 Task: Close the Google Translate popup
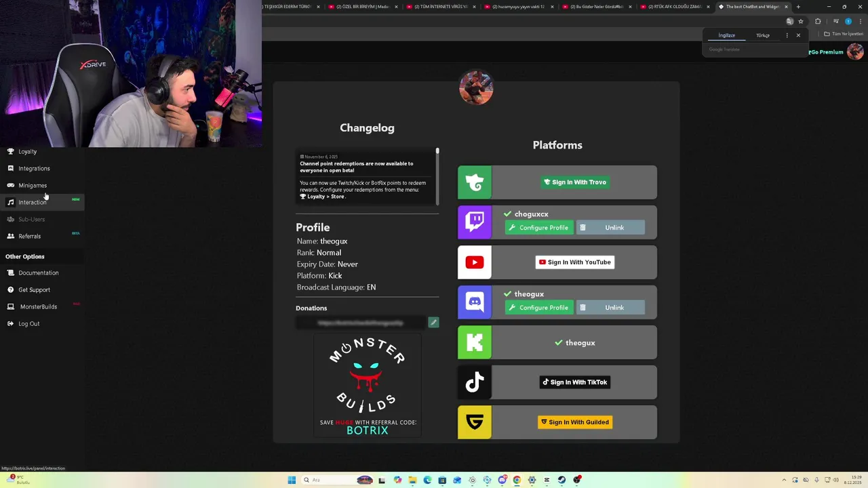[798, 35]
